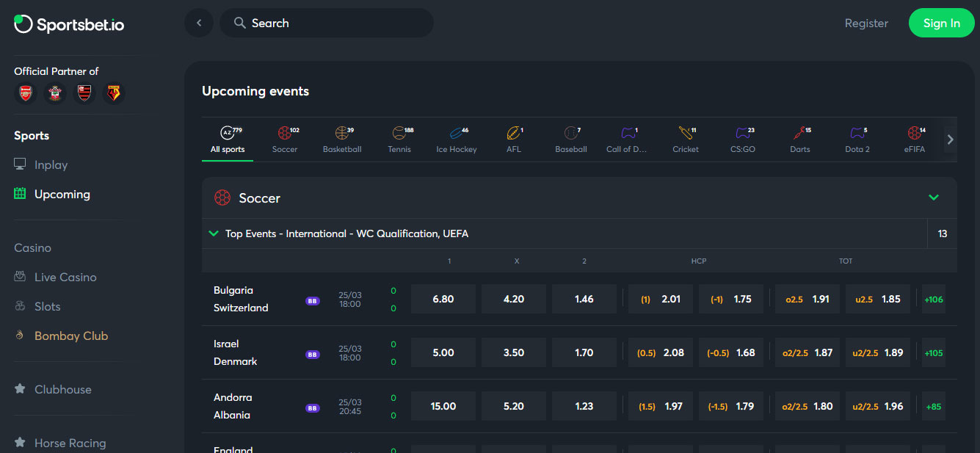Select handicap (-1) 1.75 odds
The width and height of the screenshot is (980, 453).
tap(731, 299)
